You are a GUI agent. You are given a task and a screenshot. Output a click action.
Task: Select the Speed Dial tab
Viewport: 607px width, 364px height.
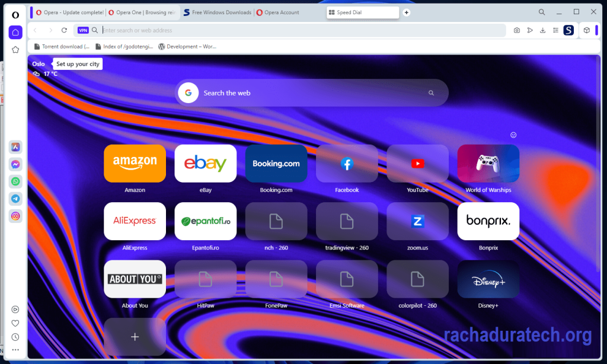click(x=363, y=12)
